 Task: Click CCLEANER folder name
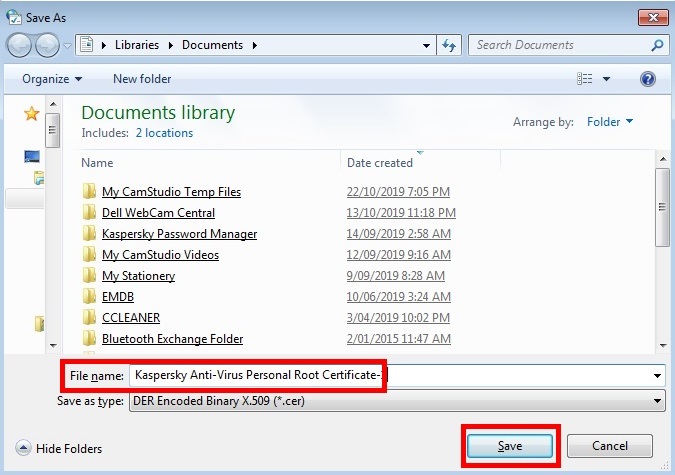[x=131, y=318]
